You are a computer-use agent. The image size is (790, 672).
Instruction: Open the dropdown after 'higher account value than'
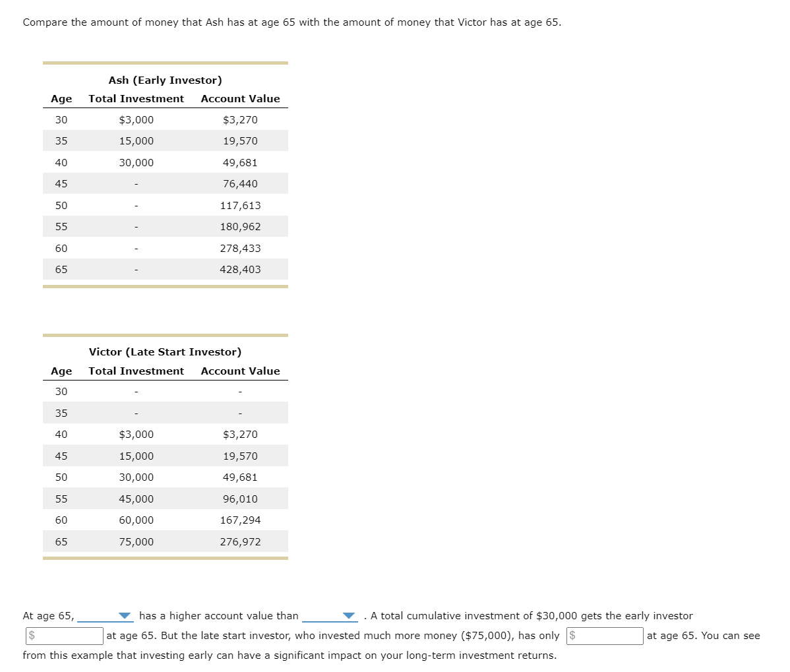point(328,615)
